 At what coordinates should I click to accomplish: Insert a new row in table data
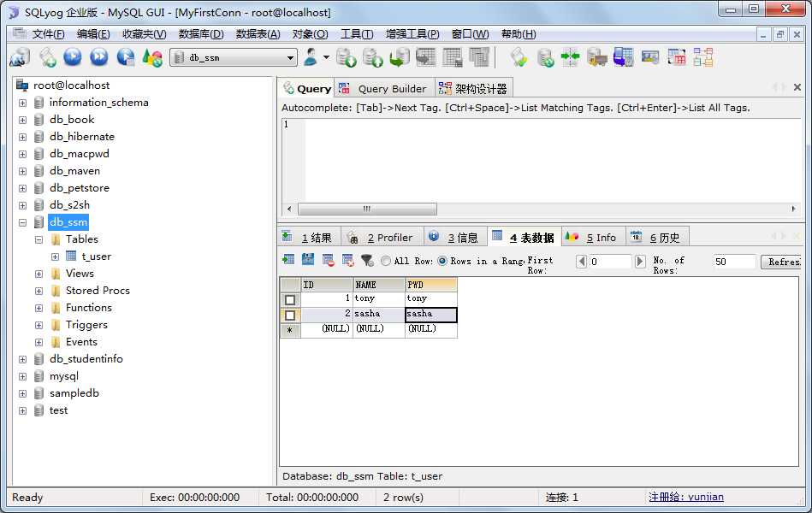pos(288,260)
